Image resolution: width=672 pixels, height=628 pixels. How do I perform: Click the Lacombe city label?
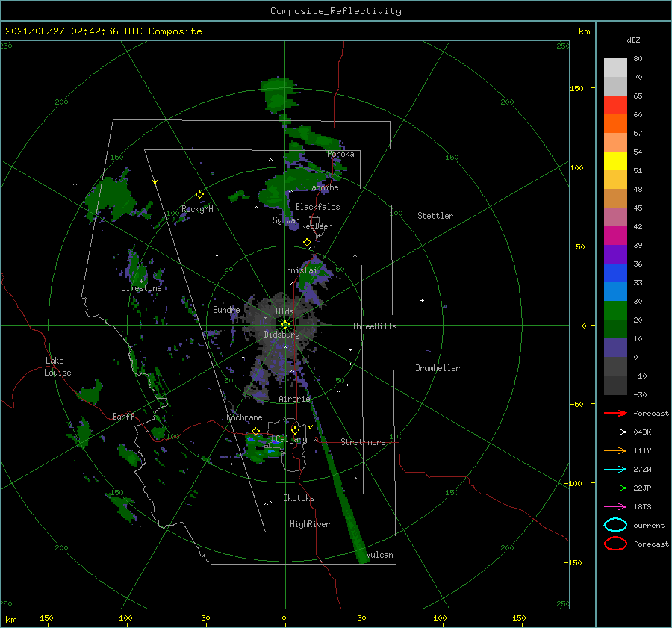tap(323, 187)
